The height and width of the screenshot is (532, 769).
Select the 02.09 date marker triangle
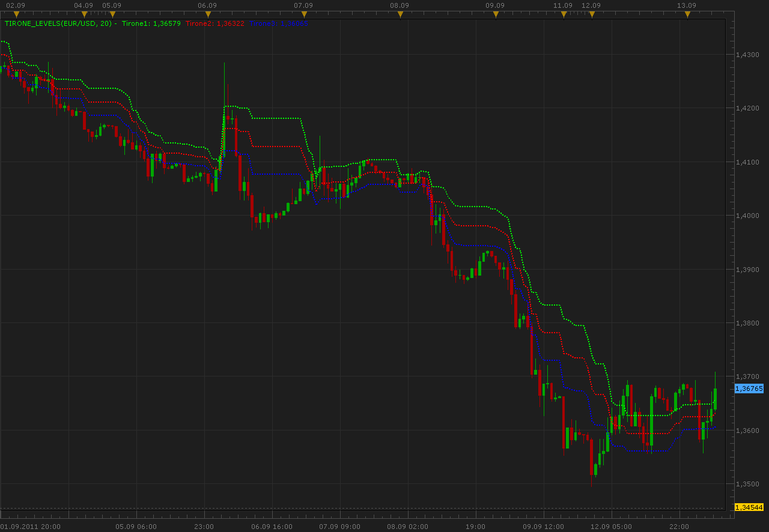pyautogui.click(x=16, y=14)
